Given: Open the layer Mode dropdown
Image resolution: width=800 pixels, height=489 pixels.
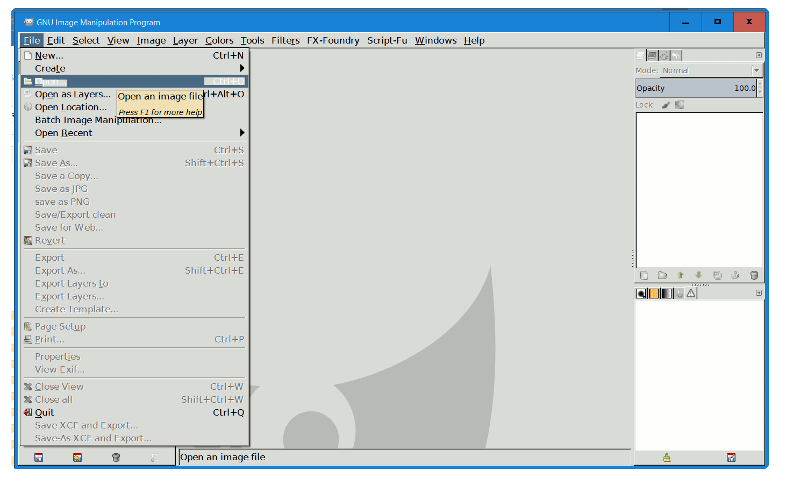Looking at the screenshot, I should click(x=711, y=70).
